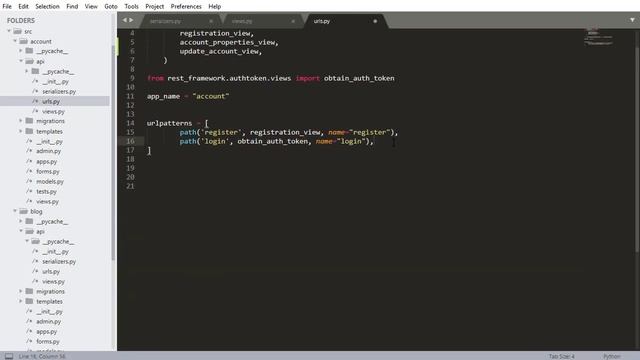Open forms.py in blog folder

click(x=48, y=341)
